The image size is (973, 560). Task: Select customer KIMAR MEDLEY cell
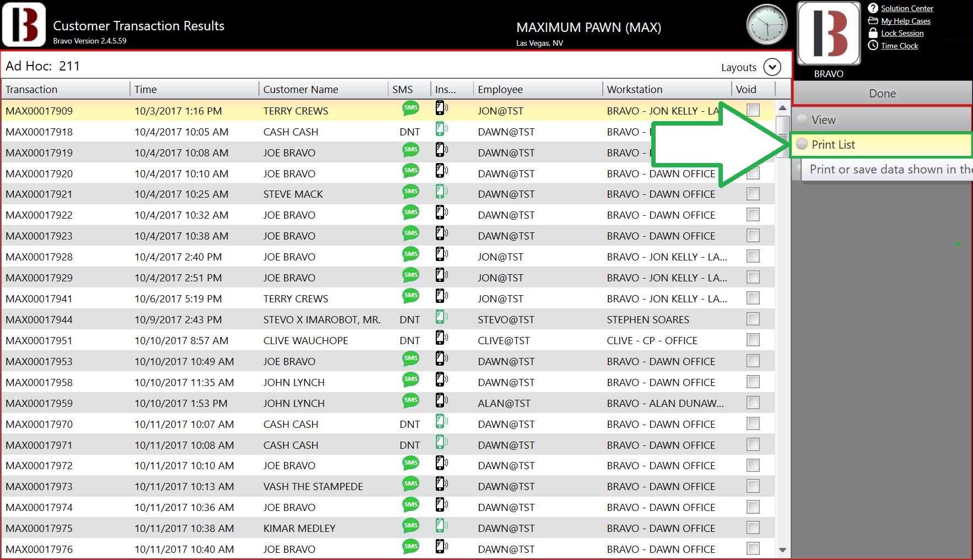(x=299, y=528)
